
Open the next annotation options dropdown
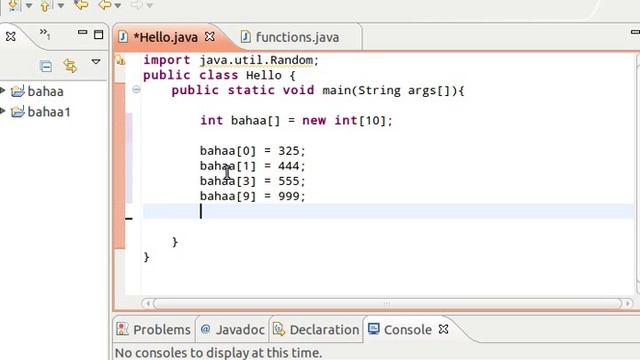(x=29, y=5)
